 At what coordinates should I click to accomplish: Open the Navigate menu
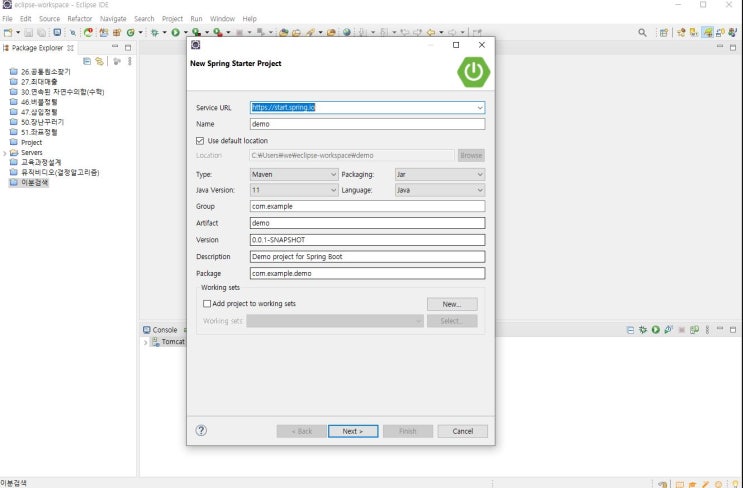tap(113, 18)
